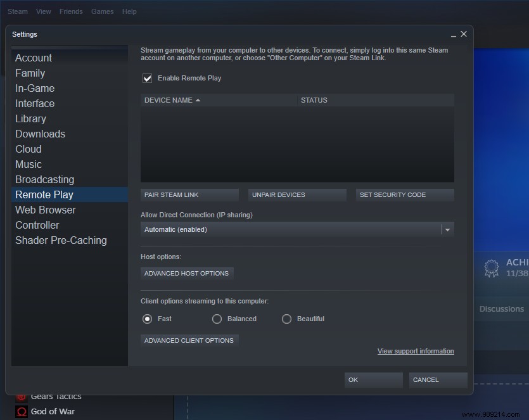Viewport: 529px width, 420px height.
Task: Open the Steam menu
Action: pyautogui.click(x=17, y=11)
